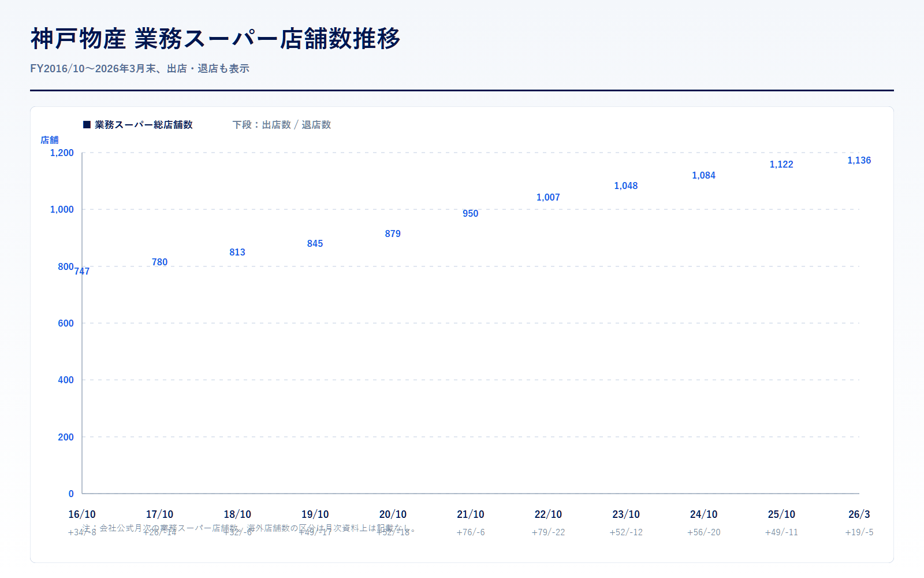Click the 下段：出店数／退店数 legend text
This screenshot has width=924, height=578.
pyautogui.click(x=282, y=125)
